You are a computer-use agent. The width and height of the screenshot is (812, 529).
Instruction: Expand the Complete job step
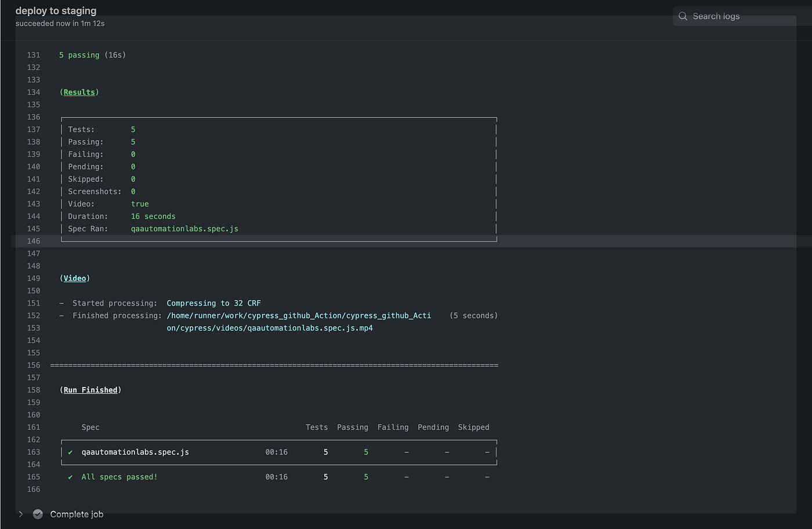(x=21, y=514)
